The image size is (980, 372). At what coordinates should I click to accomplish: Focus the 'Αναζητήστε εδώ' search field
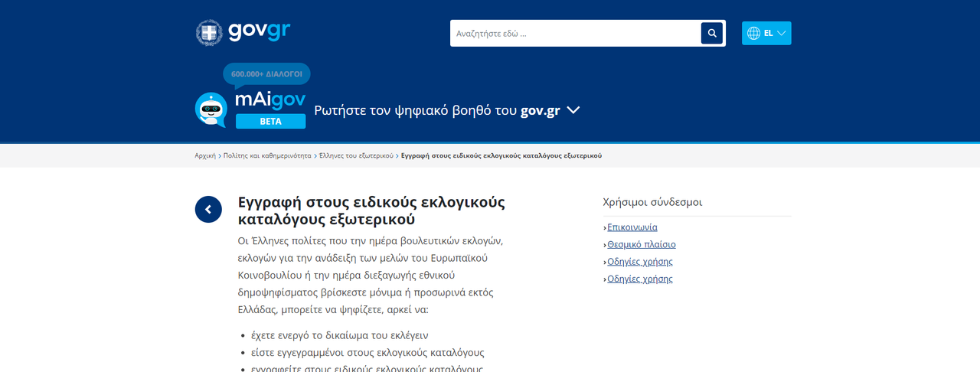[576, 33]
